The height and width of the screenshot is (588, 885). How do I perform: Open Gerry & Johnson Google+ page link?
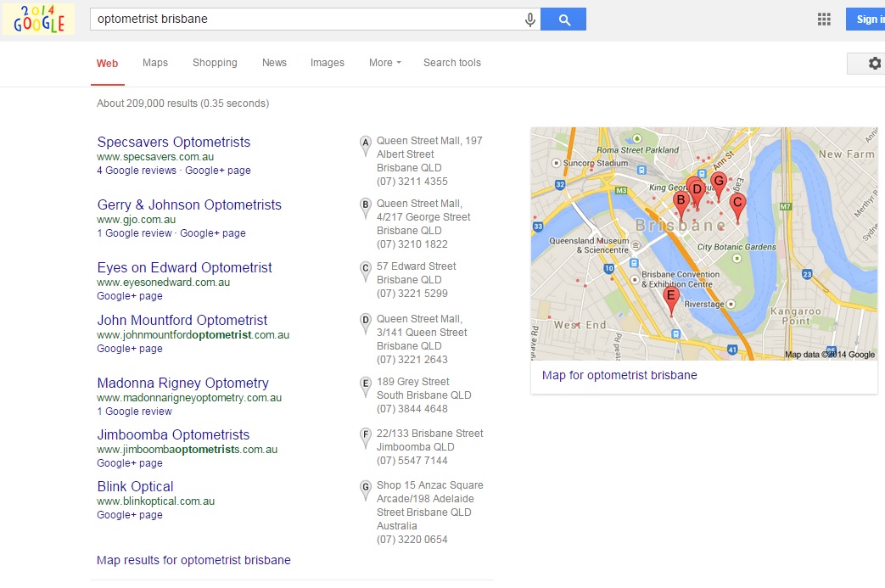coord(213,233)
